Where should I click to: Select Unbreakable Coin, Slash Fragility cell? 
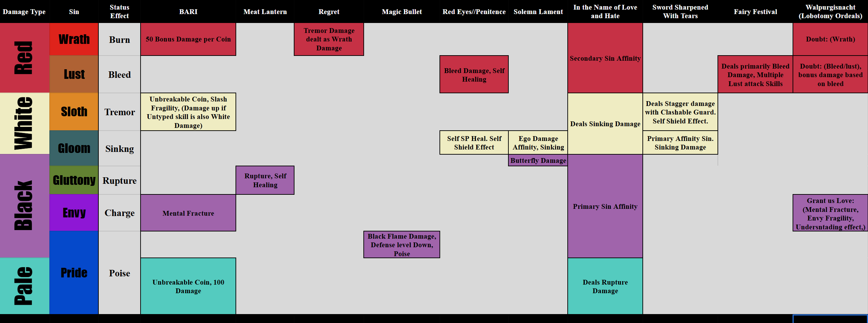[188, 112]
